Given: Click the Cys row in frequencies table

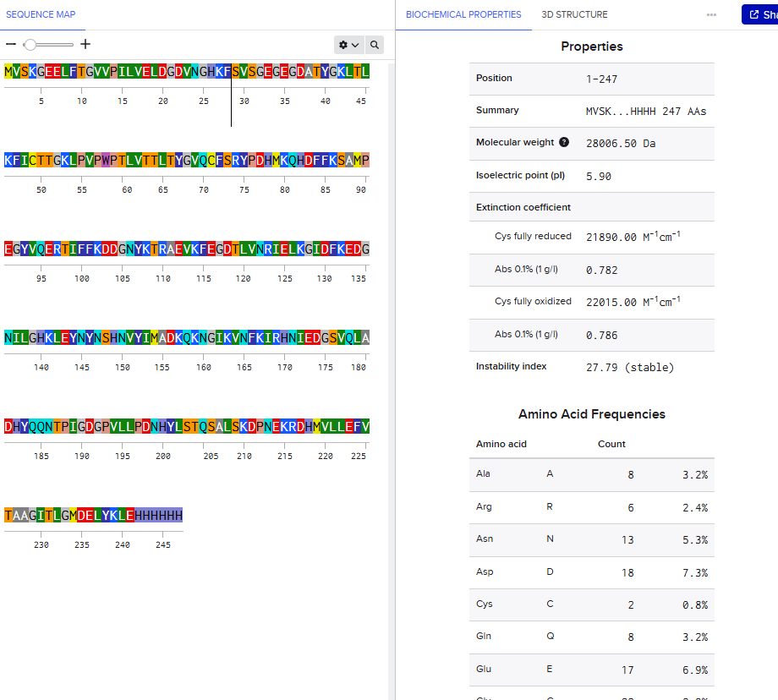Looking at the screenshot, I should 591,604.
